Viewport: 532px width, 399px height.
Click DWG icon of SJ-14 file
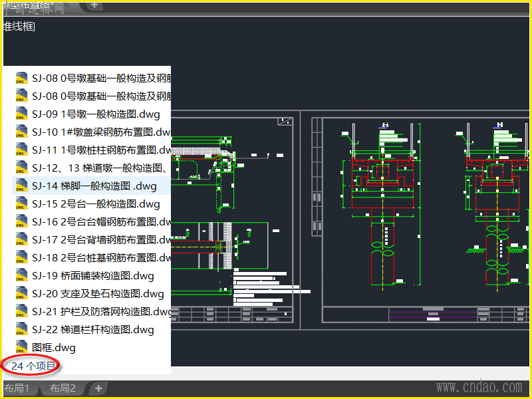point(21,186)
